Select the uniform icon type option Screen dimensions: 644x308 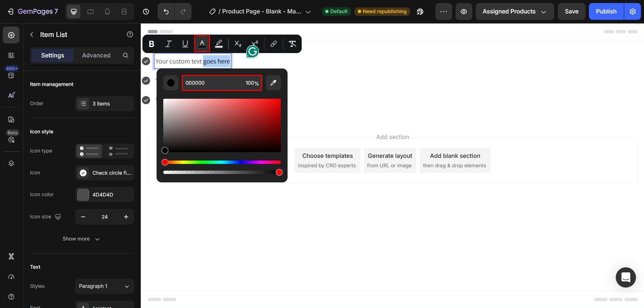pos(89,151)
